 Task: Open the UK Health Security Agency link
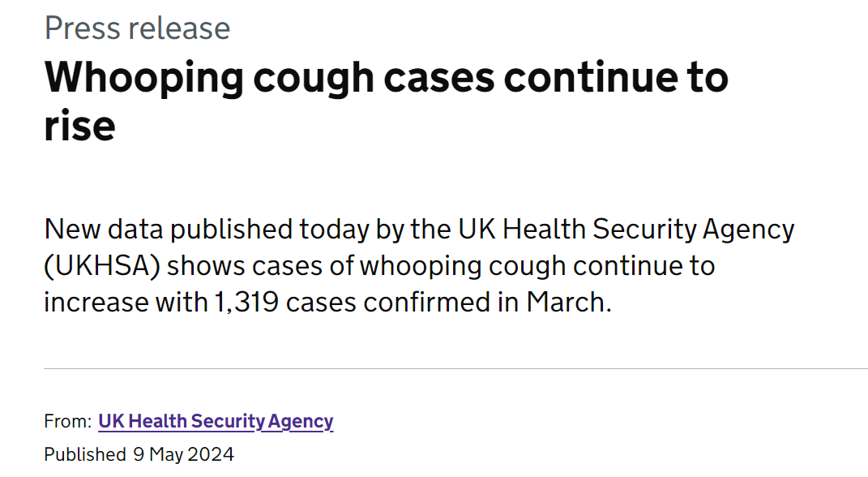[216, 422]
